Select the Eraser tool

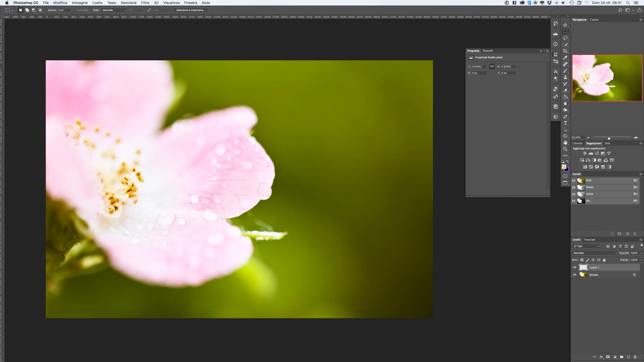pos(565,90)
